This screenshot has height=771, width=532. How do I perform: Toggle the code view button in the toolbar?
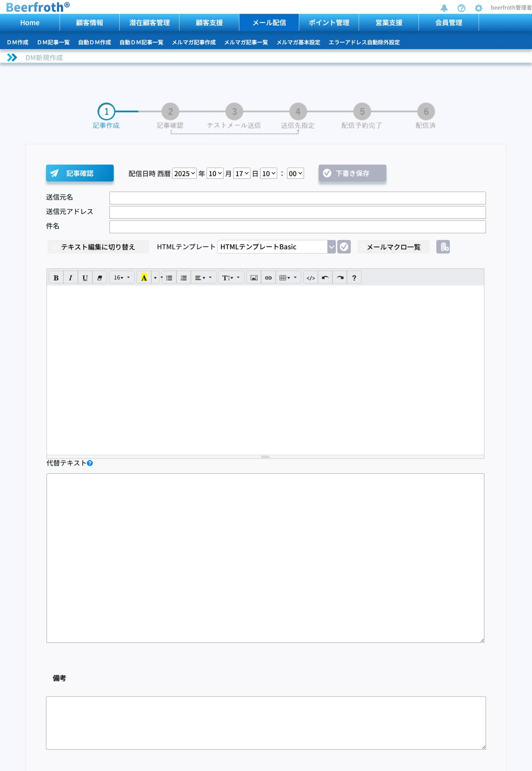point(310,278)
